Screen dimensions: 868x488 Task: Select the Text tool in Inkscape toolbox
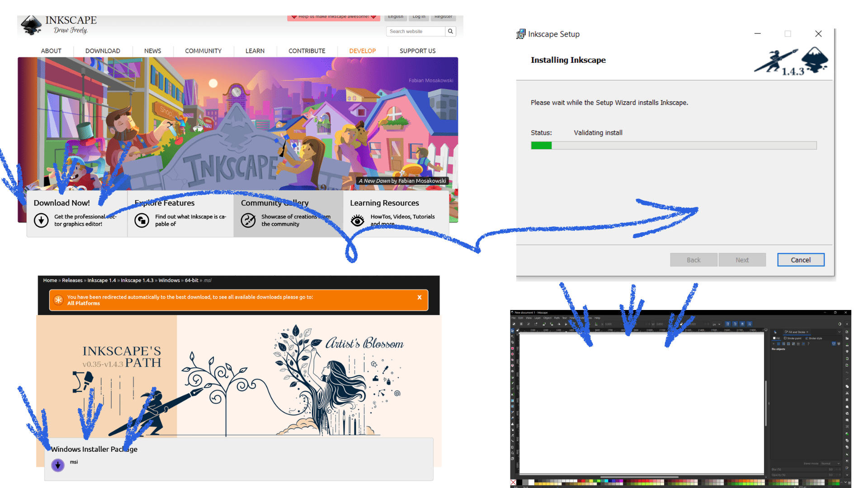point(512,394)
